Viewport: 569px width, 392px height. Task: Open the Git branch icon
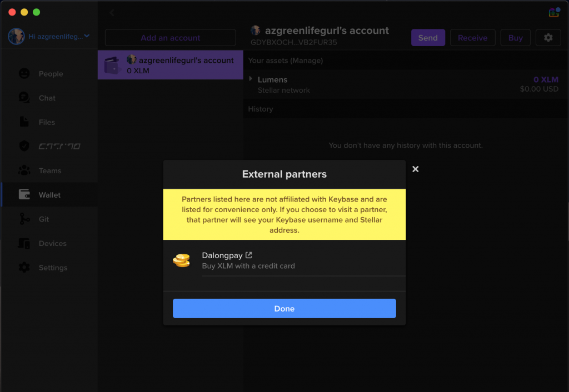pyautogui.click(x=24, y=219)
